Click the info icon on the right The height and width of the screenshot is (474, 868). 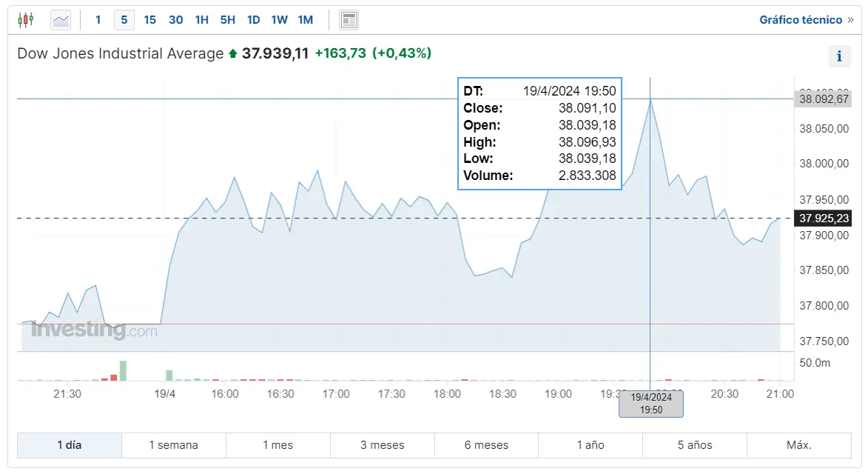click(x=839, y=56)
